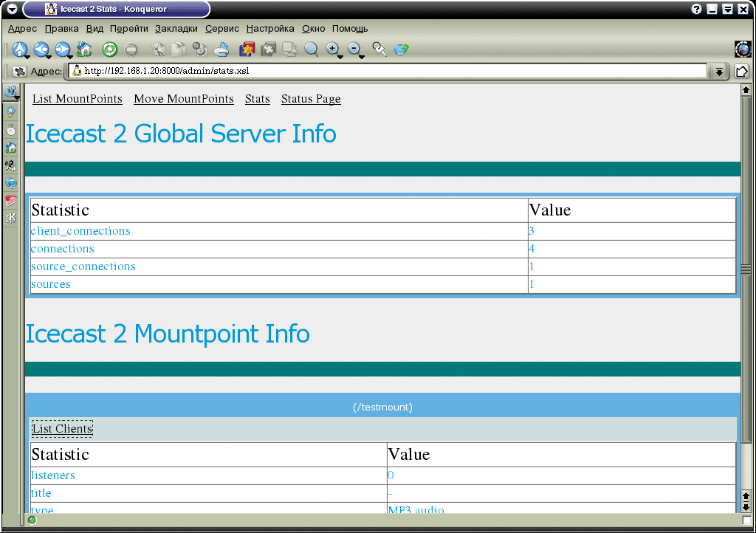The image size is (756, 533).
Task: Click the red bookmark star icon
Action: click(x=247, y=49)
